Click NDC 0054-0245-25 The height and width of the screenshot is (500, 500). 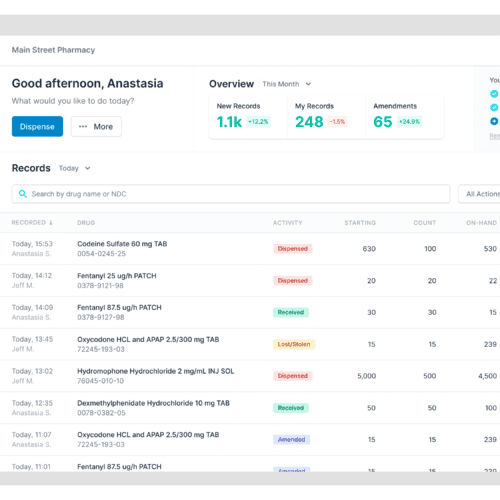(x=101, y=254)
